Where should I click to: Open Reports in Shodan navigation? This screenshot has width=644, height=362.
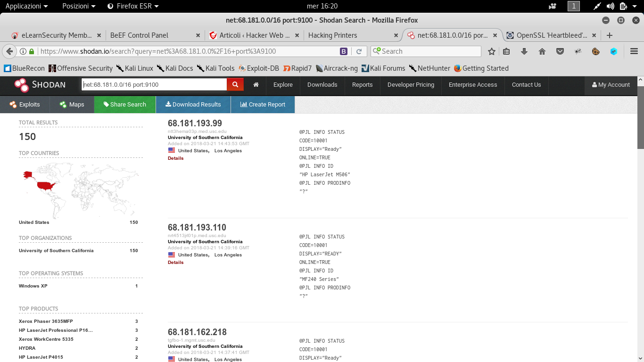click(x=362, y=85)
